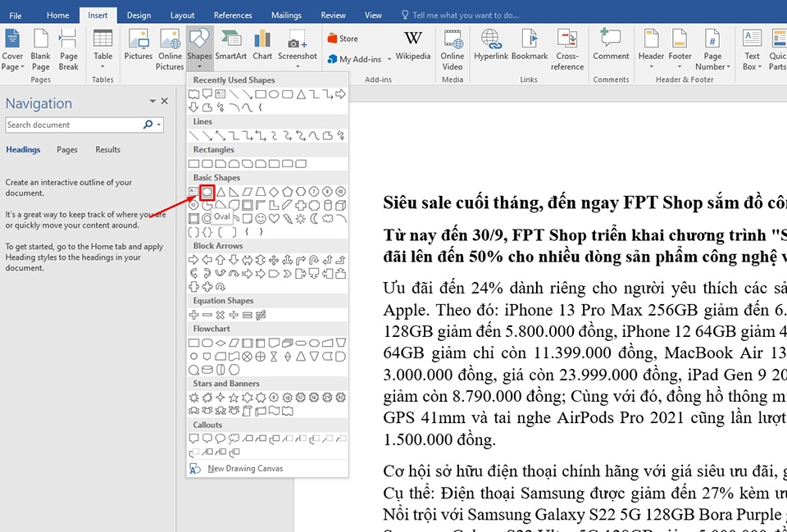Pick the 4-Point Star shape
787x532 pixels.
click(x=221, y=398)
